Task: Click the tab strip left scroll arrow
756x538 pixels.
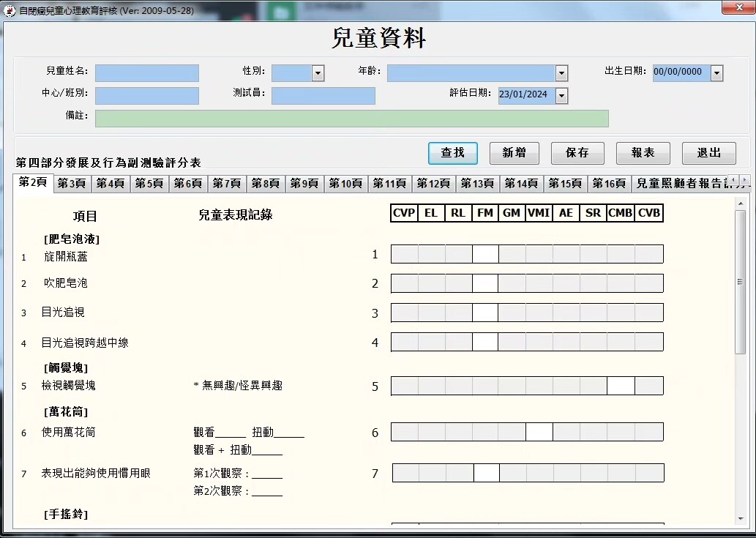Action: pyautogui.click(x=733, y=180)
